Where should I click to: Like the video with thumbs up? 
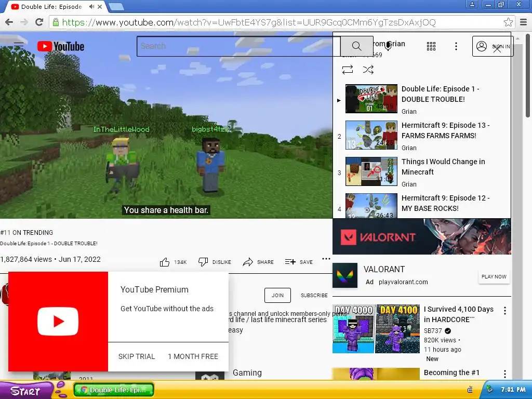[x=165, y=262]
